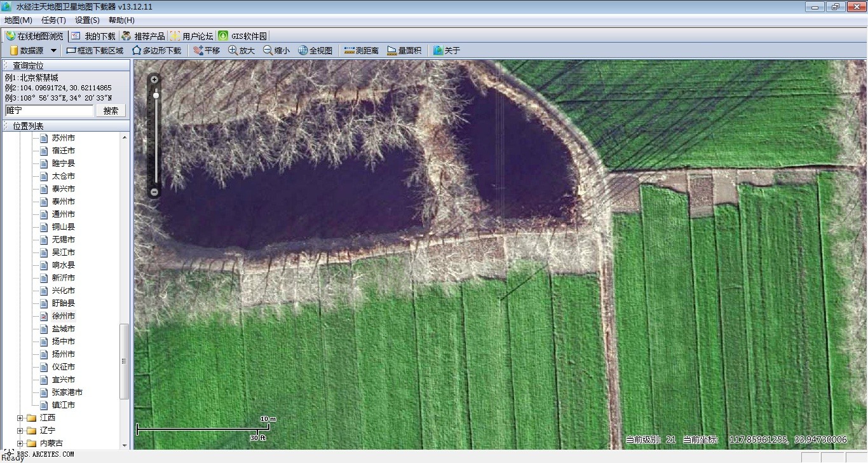Open the 关于 about dialog
This screenshot has height=463, width=868.
[x=446, y=50]
